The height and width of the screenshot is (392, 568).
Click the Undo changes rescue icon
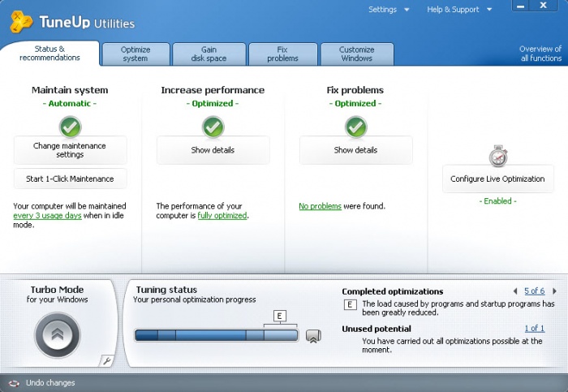(x=14, y=383)
